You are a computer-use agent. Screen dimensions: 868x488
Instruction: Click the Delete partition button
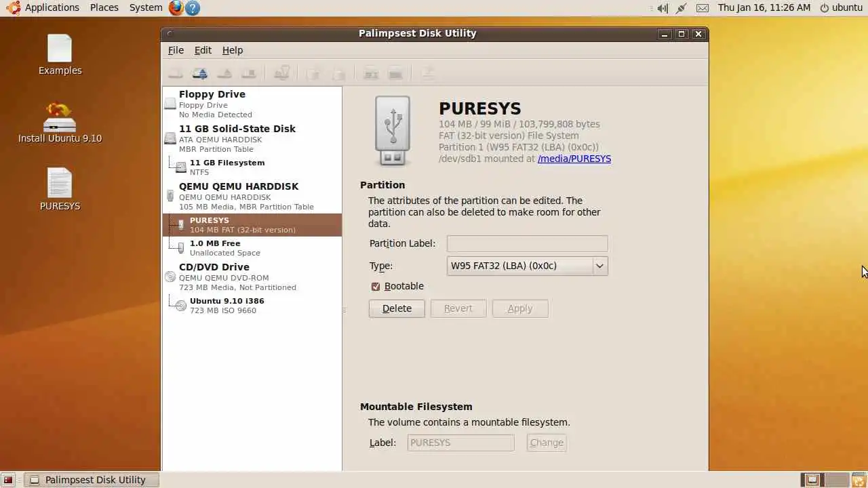point(397,308)
